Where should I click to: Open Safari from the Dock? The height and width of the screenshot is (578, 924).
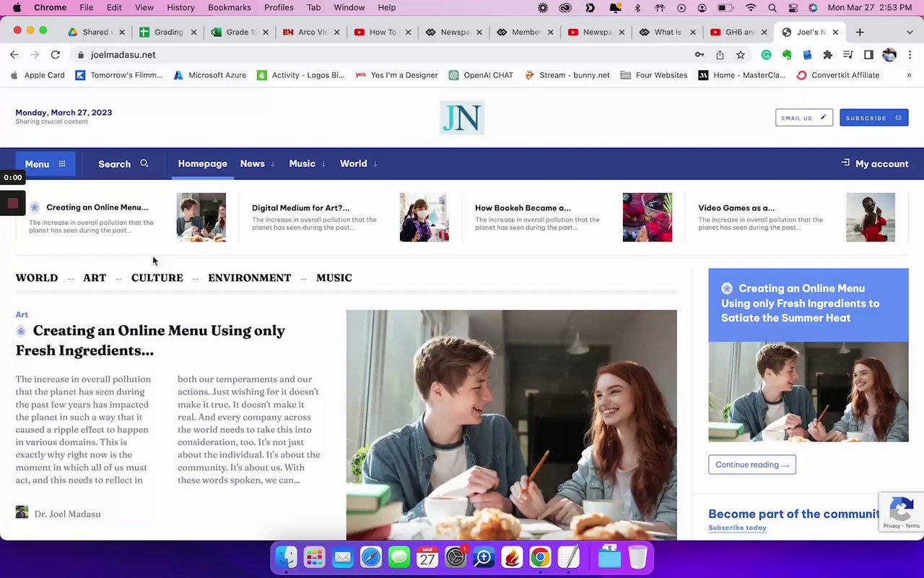(x=371, y=557)
